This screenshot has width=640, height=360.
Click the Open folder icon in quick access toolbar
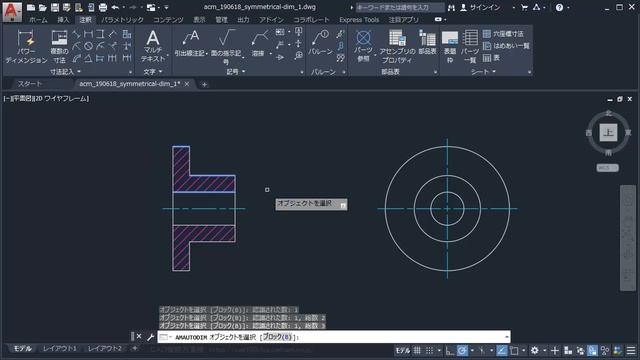[x=42, y=7]
